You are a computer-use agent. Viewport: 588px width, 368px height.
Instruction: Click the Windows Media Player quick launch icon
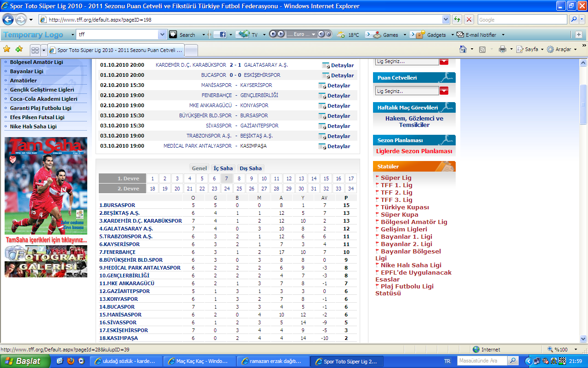pyautogui.click(x=81, y=361)
